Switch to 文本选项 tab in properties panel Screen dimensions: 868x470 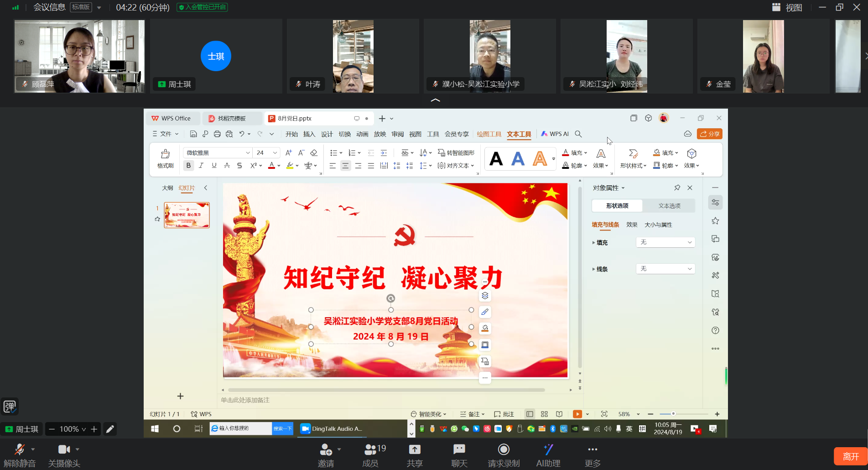[x=669, y=206]
